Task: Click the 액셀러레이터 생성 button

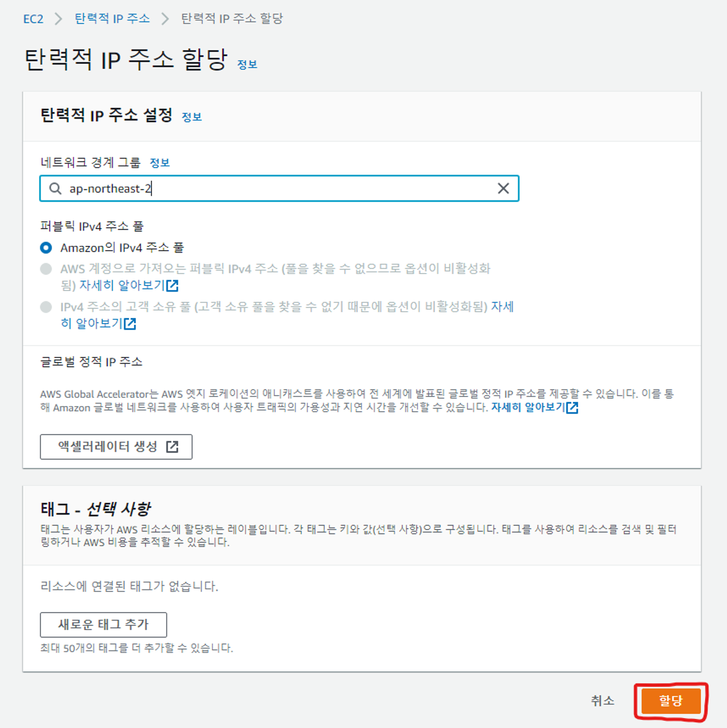Action: pyautogui.click(x=116, y=447)
